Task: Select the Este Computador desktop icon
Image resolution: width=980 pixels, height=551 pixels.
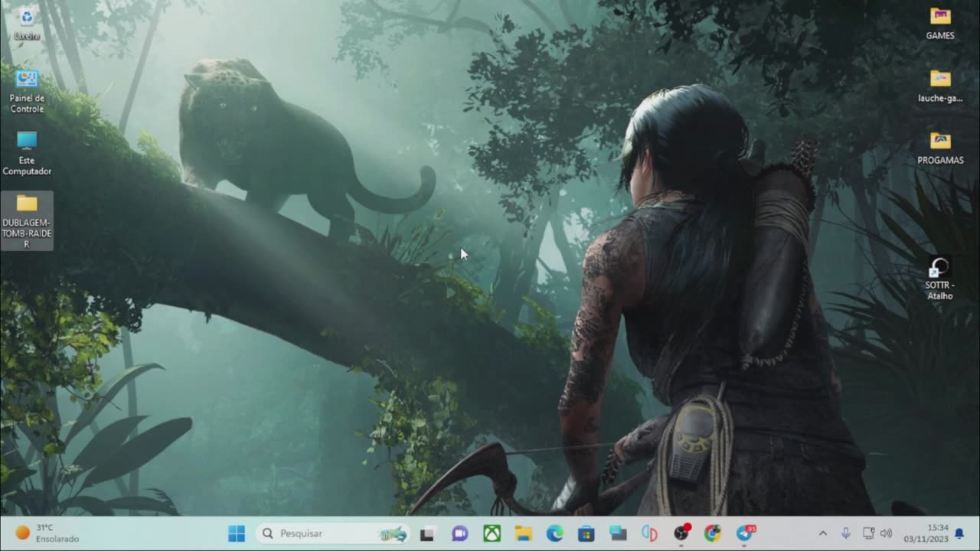Action: pyautogui.click(x=27, y=153)
